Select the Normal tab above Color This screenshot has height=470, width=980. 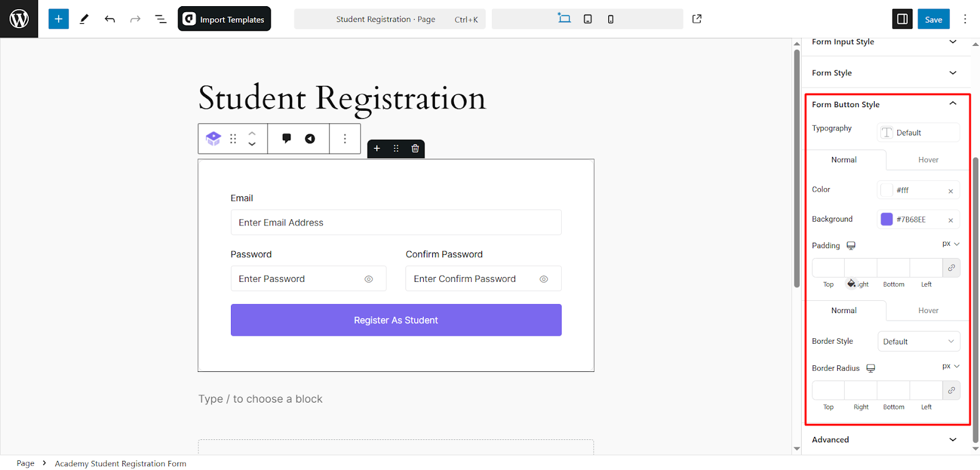844,160
